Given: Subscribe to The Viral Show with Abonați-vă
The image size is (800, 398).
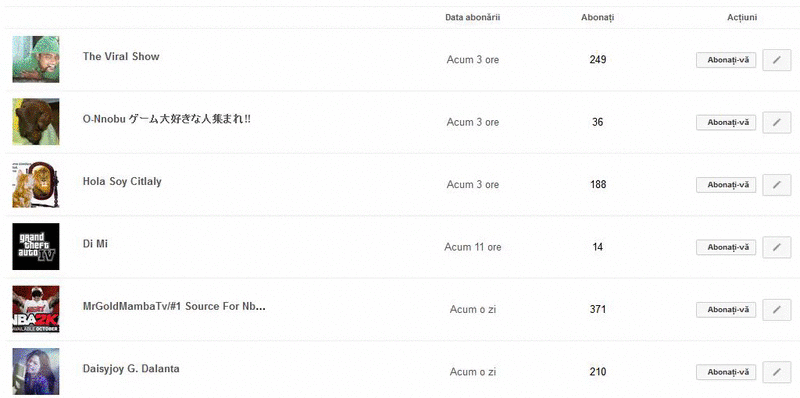Looking at the screenshot, I should pos(726,60).
